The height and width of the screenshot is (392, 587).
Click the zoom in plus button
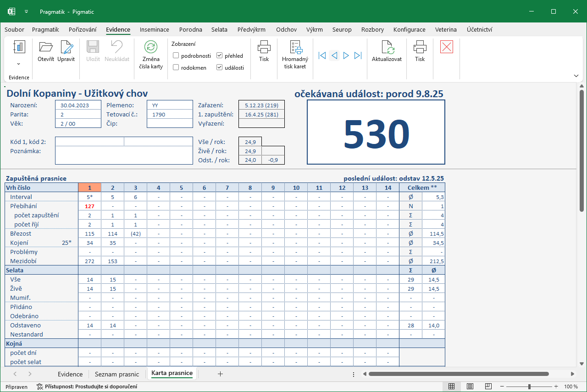click(556, 386)
